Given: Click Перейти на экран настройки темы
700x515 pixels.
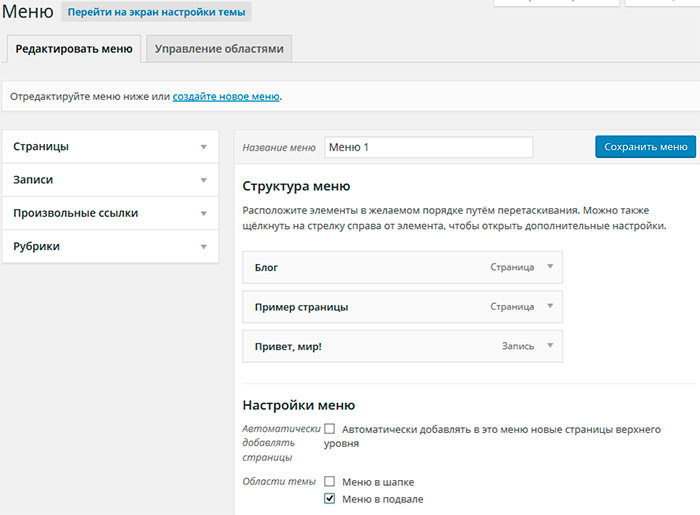Looking at the screenshot, I should [156, 13].
